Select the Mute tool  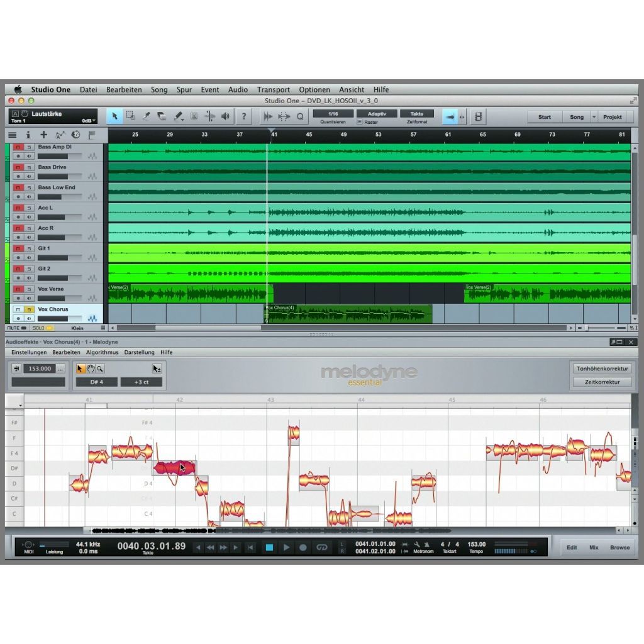tap(194, 116)
